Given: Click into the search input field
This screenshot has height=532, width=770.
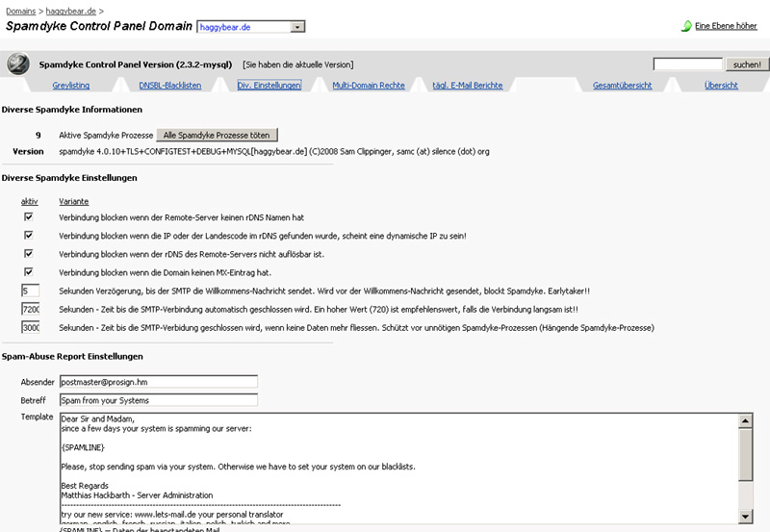Looking at the screenshot, I should click(x=687, y=64).
